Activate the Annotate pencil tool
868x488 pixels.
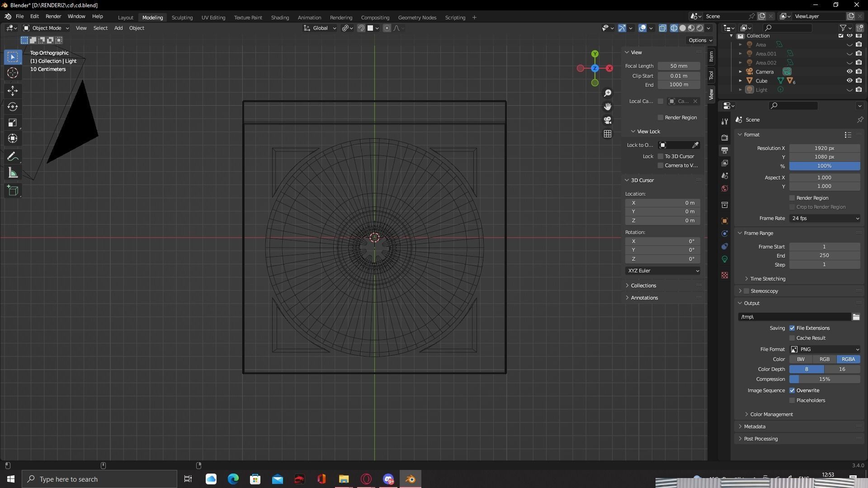[x=13, y=157]
